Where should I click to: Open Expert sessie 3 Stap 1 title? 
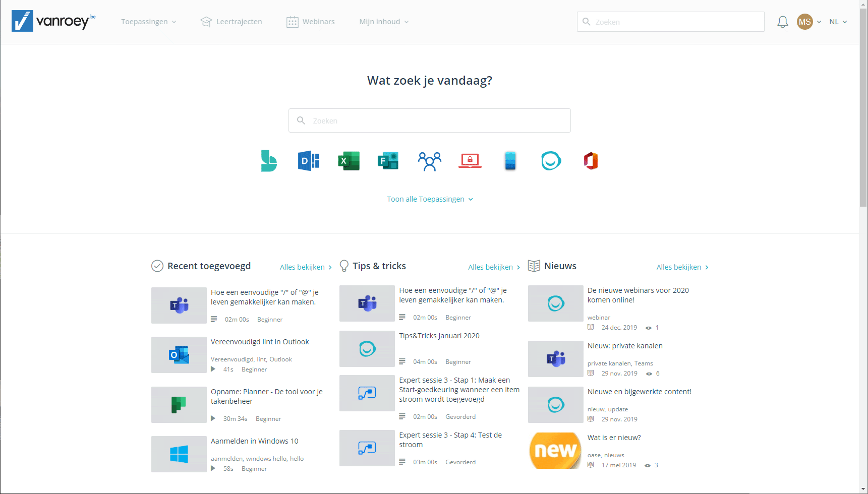[x=459, y=390]
